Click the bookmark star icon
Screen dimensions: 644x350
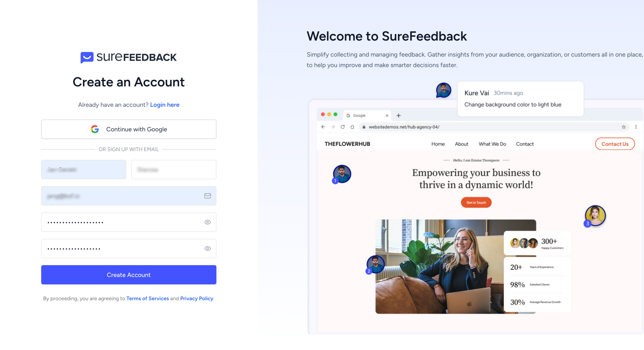[x=624, y=127]
